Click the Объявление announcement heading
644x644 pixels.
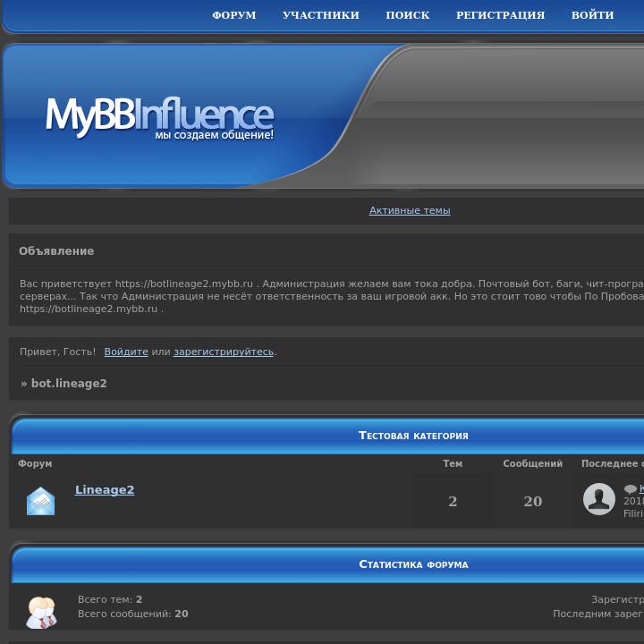pyautogui.click(x=56, y=251)
